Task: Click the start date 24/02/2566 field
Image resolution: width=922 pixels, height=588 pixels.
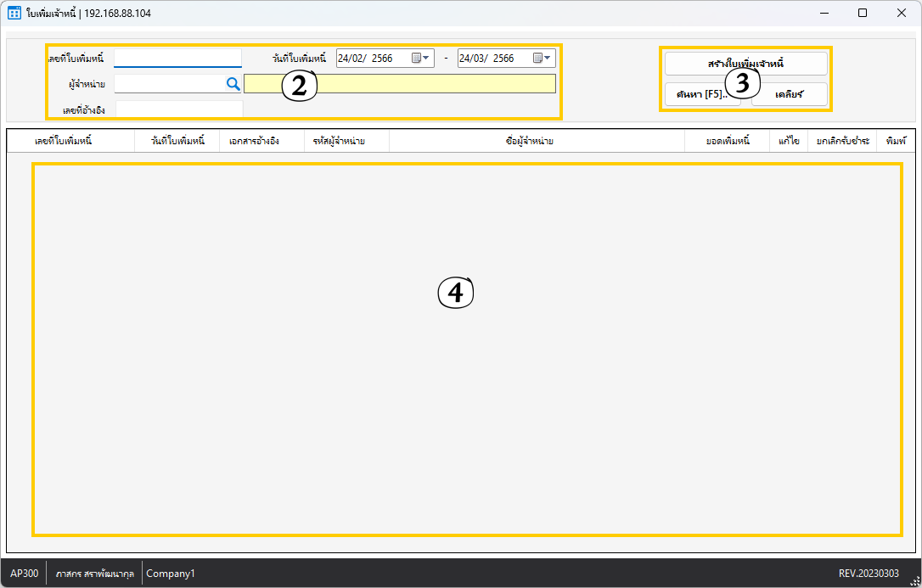Action: pyautogui.click(x=372, y=59)
